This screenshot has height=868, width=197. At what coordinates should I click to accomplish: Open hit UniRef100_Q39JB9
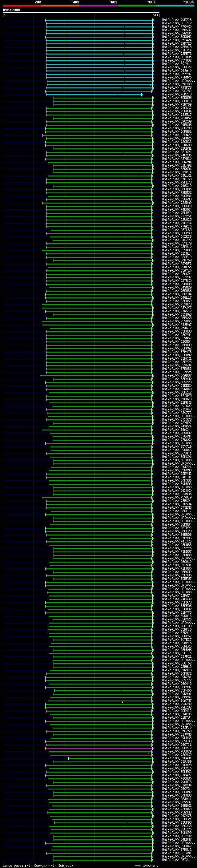[177, 761]
